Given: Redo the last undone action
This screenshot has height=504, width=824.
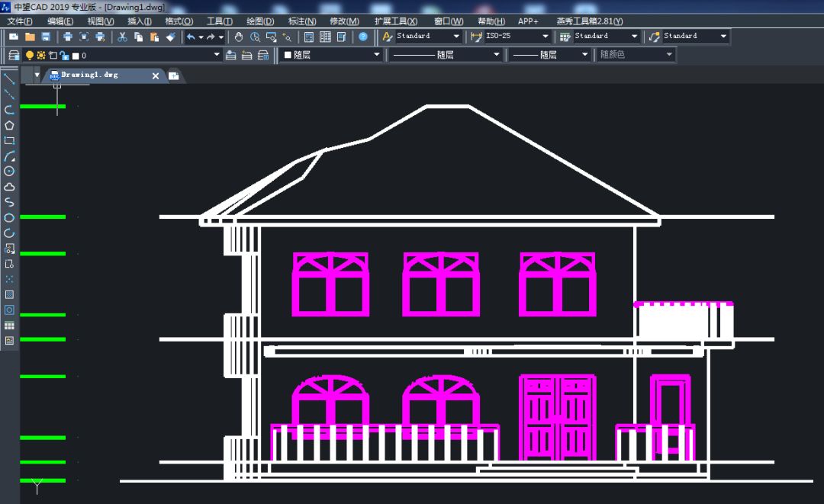Looking at the screenshot, I should coord(211,37).
